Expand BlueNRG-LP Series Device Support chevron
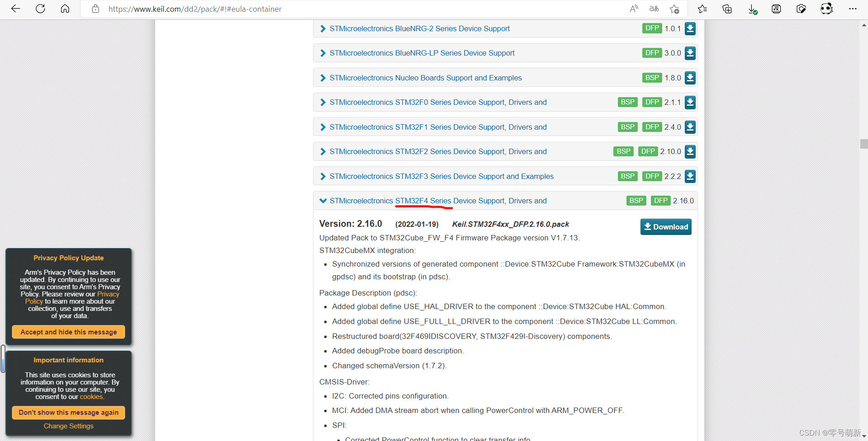Image resolution: width=868 pixels, height=441 pixels. pyautogui.click(x=323, y=53)
